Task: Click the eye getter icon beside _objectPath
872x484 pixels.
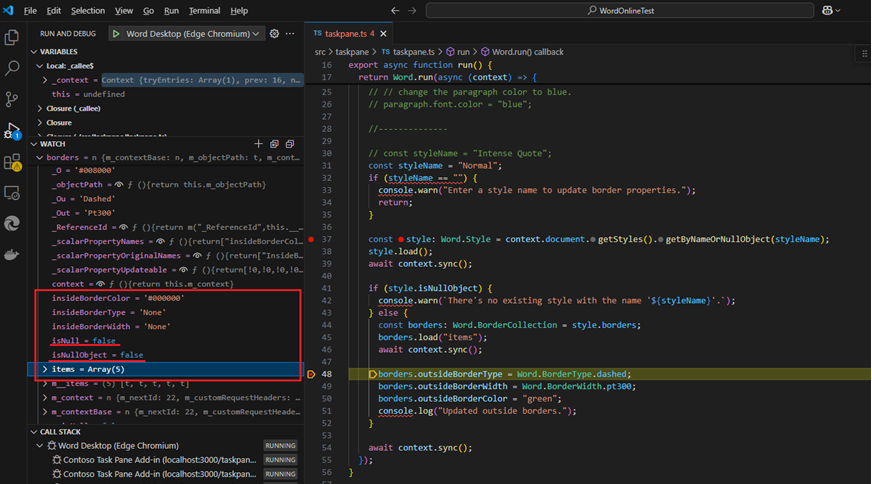Action: click(119, 185)
